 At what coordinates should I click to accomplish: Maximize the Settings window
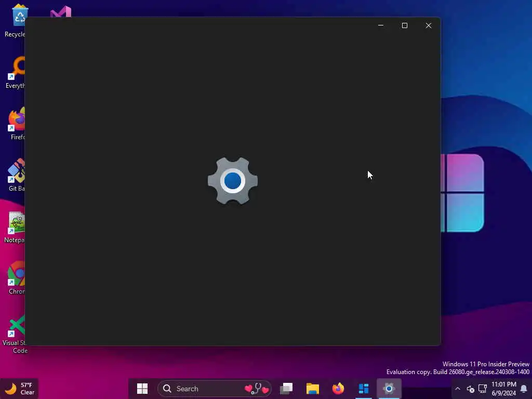click(x=404, y=25)
